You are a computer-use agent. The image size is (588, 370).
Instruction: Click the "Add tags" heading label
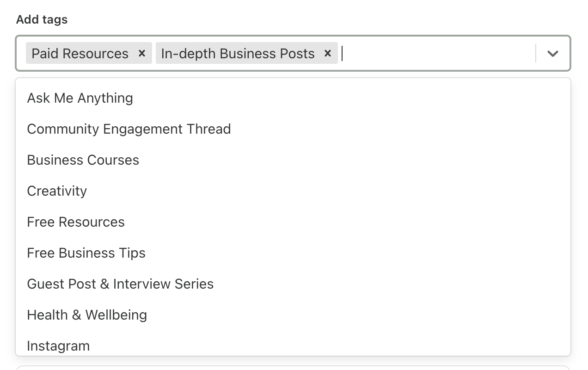click(x=42, y=19)
